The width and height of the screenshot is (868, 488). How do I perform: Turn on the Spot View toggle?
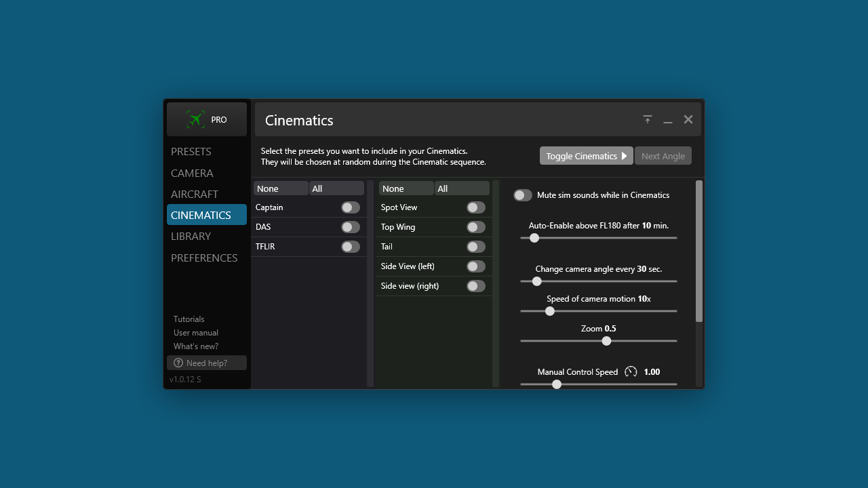(x=475, y=207)
